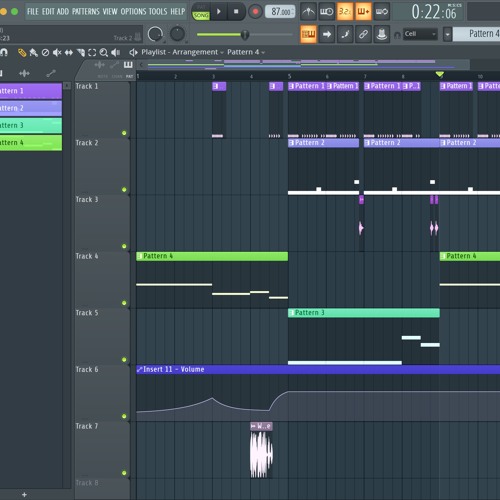The height and width of the screenshot is (500, 500).
Task: Open the TOOLS menu
Action: tap(158, 12)
